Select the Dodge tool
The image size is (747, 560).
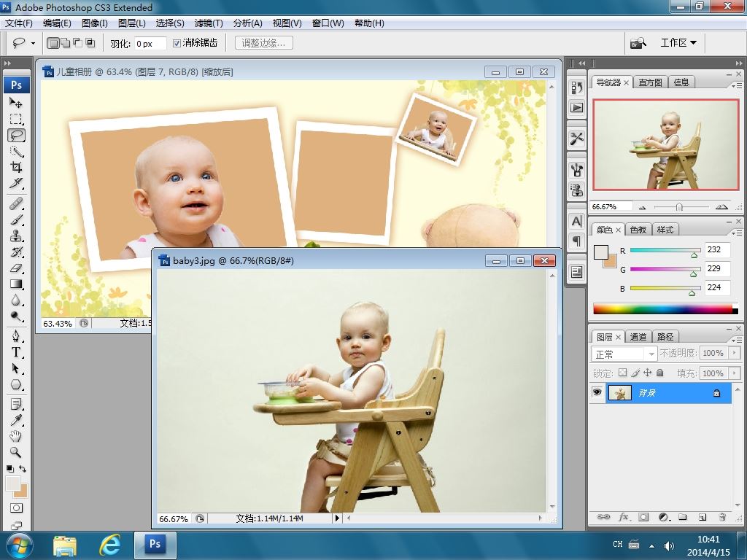[x=16, y=316]
